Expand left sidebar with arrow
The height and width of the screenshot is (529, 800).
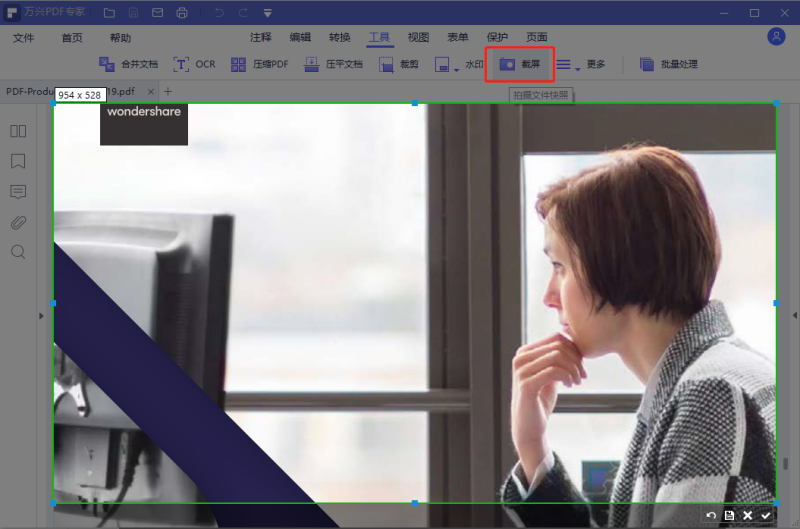click(x=41, y=316)
